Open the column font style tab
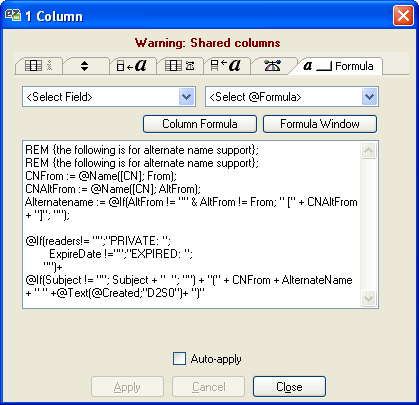This screenshot has height=405, width=419. (x=132, y=66)
